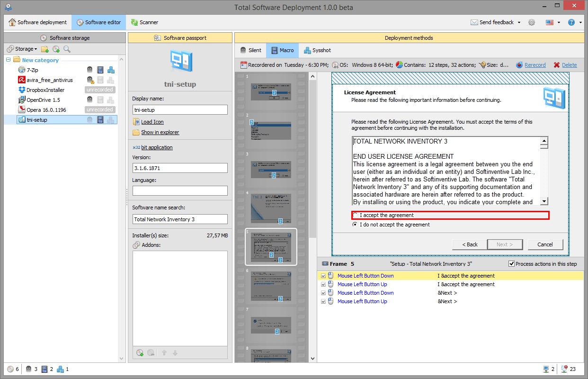Select frame 6 thumbnail in the filmstrip

point(271,286)
